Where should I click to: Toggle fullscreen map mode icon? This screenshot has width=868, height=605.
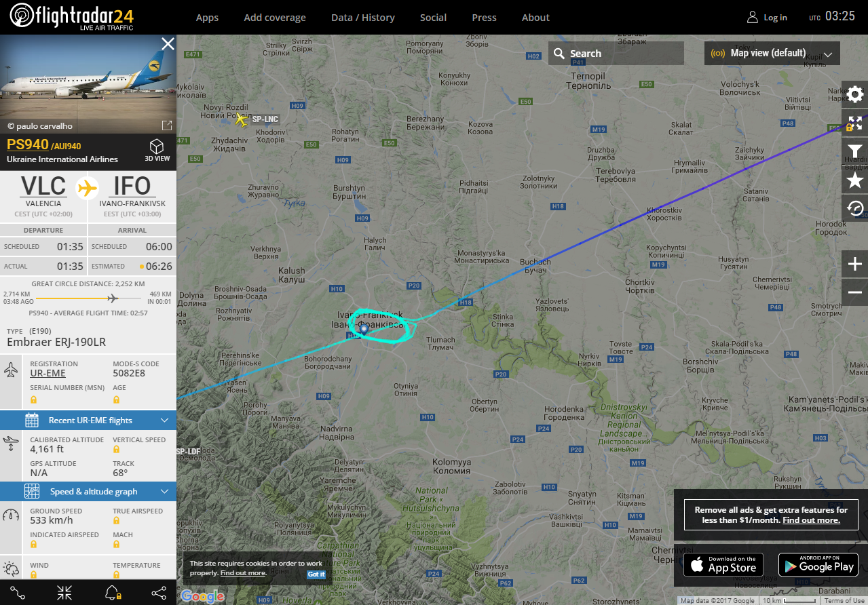point(854,123)
